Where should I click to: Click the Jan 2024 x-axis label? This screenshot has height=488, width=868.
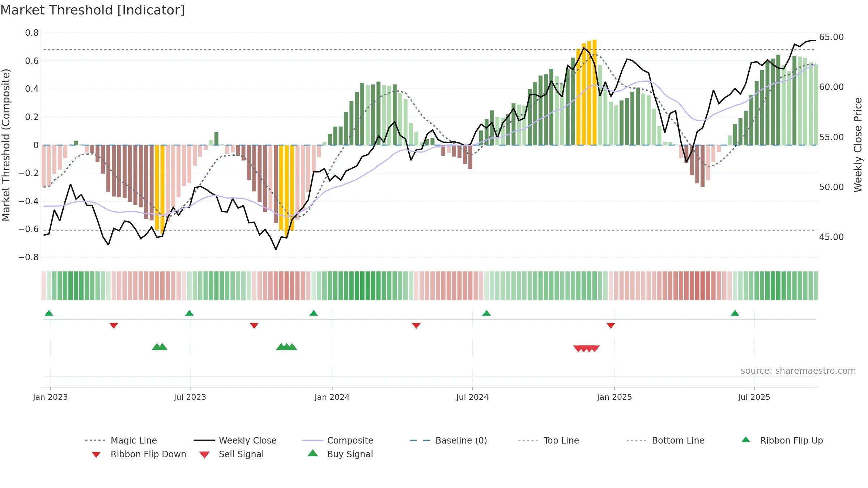click(x=332, y=397)
